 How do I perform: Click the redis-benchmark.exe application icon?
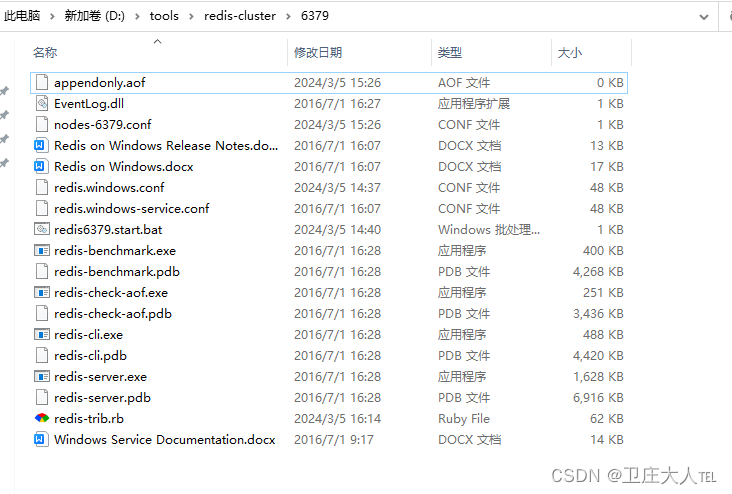(x=42, y=251)
